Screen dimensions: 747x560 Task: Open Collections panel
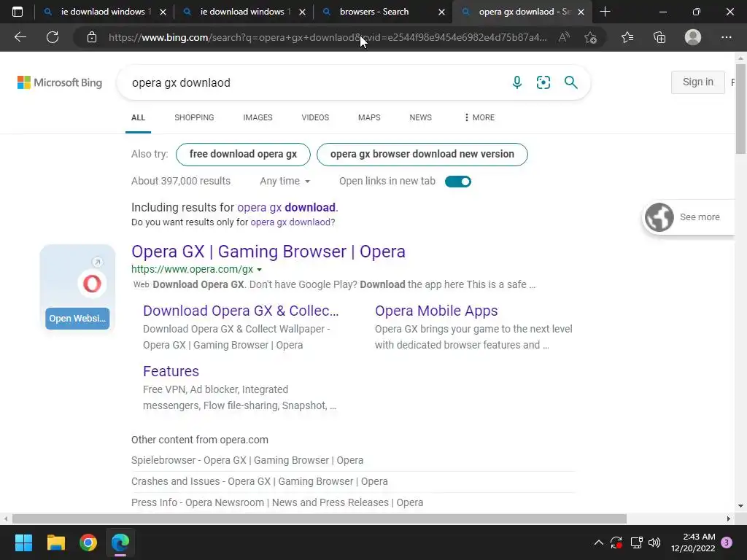click(x=659, y=37)
